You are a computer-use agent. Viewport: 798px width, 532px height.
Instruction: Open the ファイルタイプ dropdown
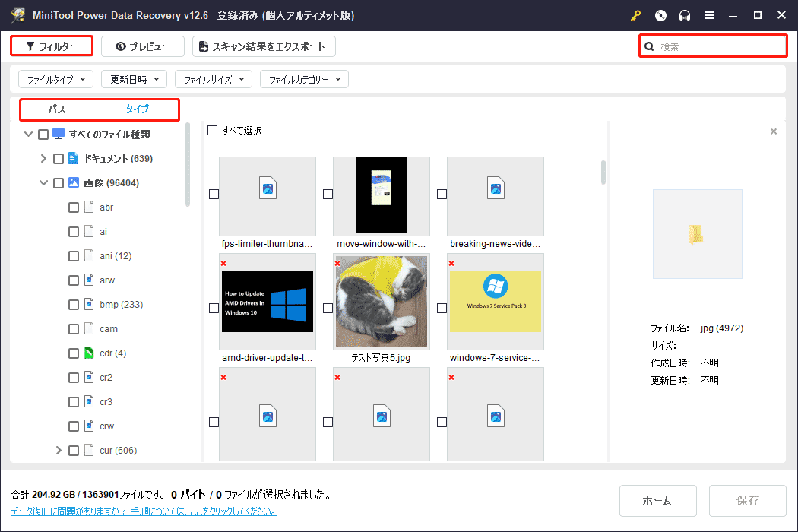pyautogui.click(x=55, y=78)
